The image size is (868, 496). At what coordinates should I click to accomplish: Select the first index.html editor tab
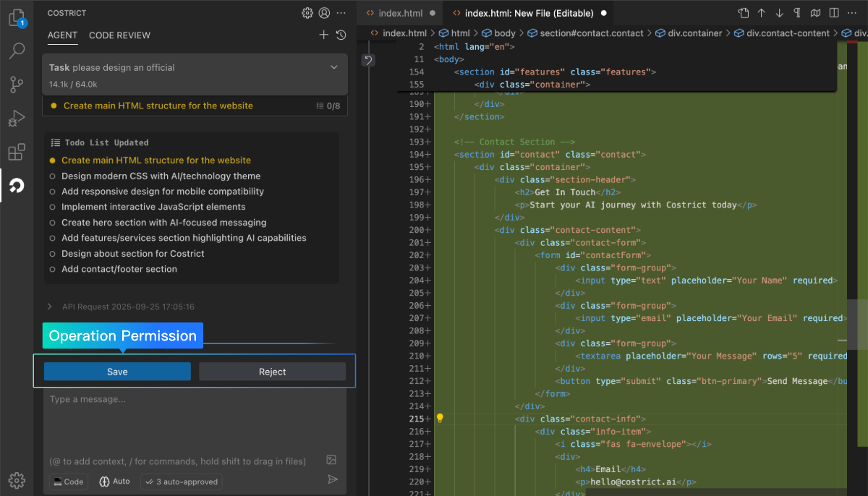click(x=400, y=13)
